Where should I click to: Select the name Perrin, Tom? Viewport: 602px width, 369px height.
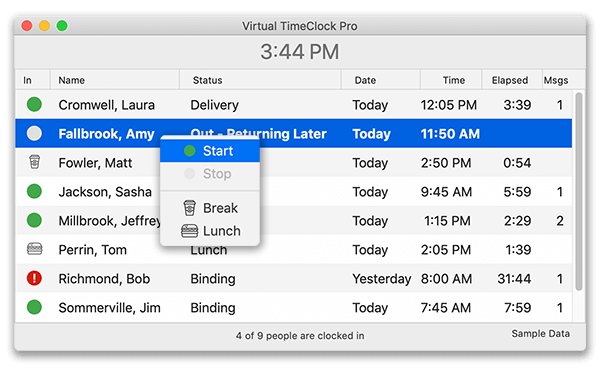click(x=93, y=250)
